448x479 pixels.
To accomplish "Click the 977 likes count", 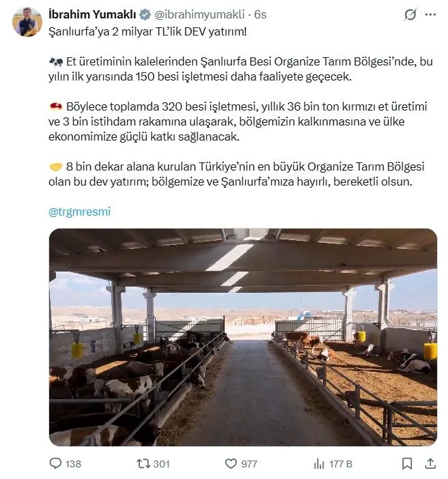I will 249,463.
